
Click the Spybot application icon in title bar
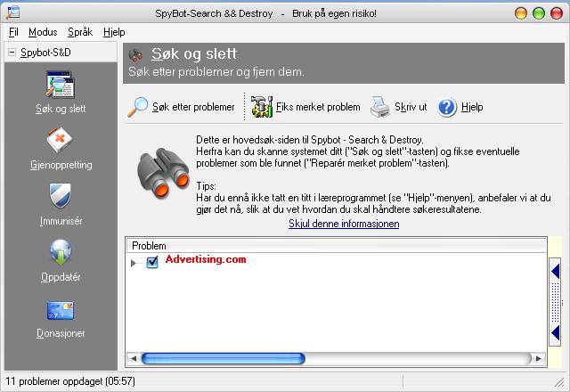point(13,12)
